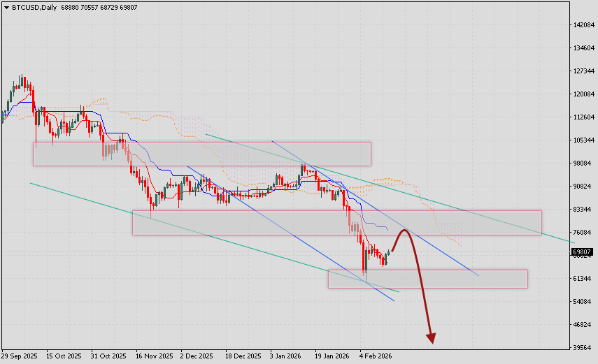Image resolution: width=598 pixels, height=364 pixels.
Task: Click the 18 Dec 2025 date label
Action: [x=244, y=356]
